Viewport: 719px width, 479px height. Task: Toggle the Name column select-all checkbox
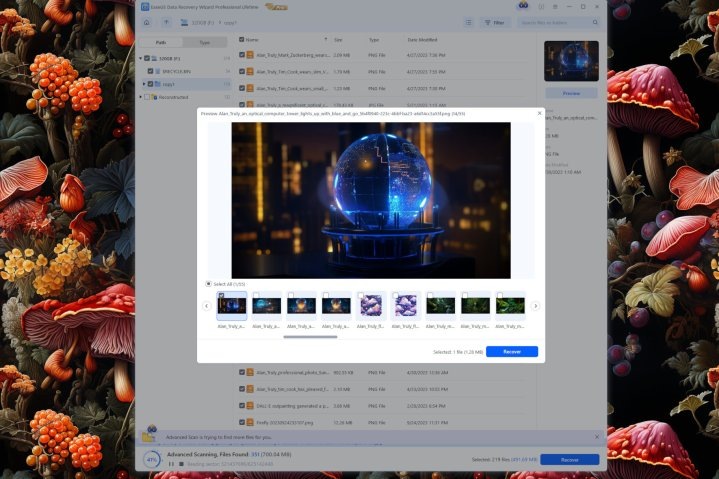[242, 40]
